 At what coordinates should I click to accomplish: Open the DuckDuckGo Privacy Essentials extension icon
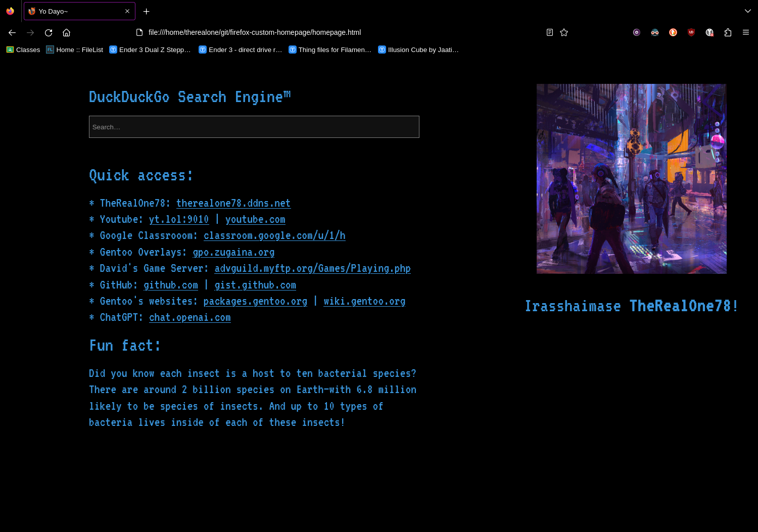pos(673,32)
